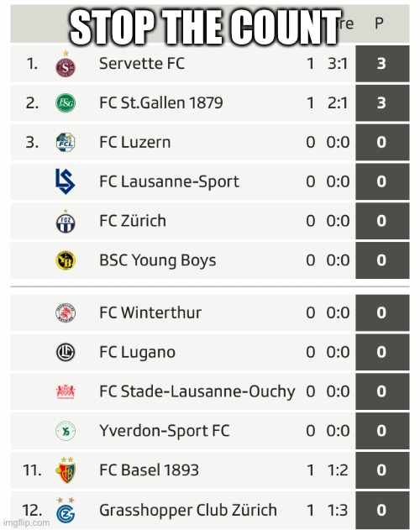Click the BSC Young Boys yellow crest

(x=66, y=260)
